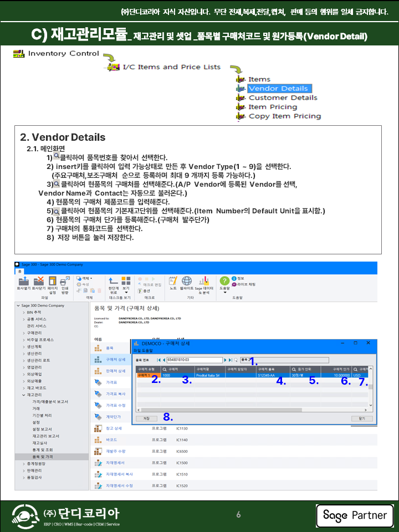The height and width of the screenshot is (532, 399).
Task: Click the 정보 info icon
Action: tap(234, 278)
